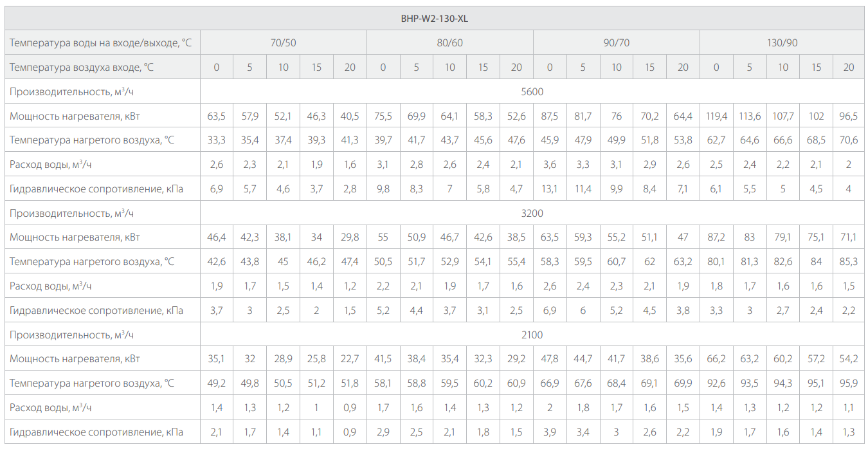Select the 95,9 heated air temperature cell

[849, 383]
